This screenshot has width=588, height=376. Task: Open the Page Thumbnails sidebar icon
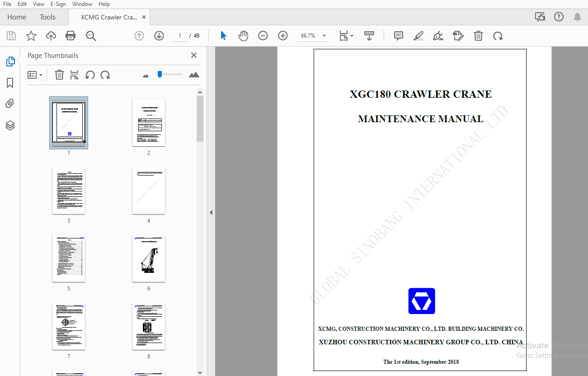(10, 62)
